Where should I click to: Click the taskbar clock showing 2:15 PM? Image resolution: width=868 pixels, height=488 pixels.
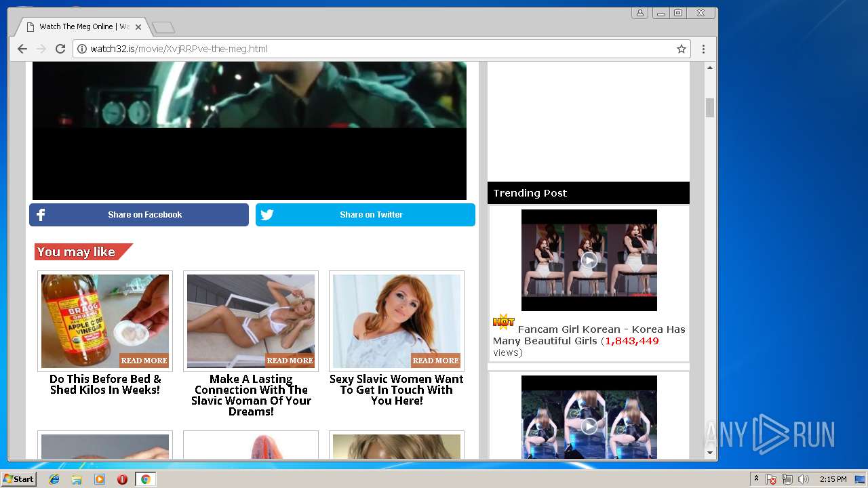coord(833,479)
